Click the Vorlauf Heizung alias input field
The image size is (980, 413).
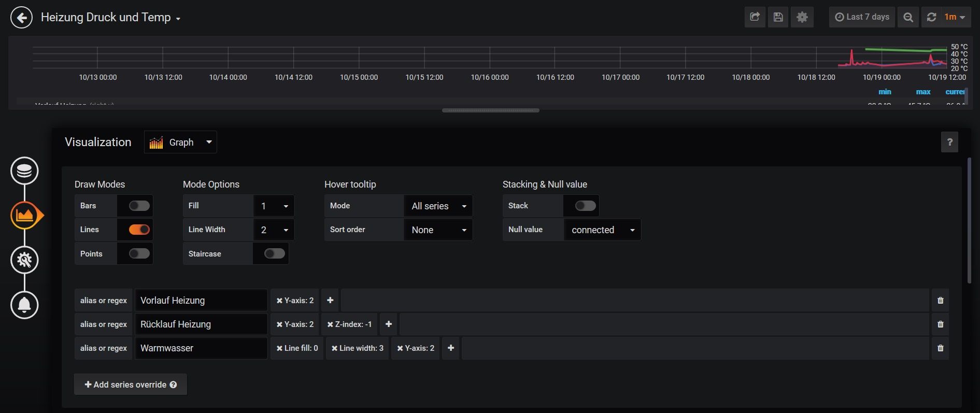coord(201,301)
